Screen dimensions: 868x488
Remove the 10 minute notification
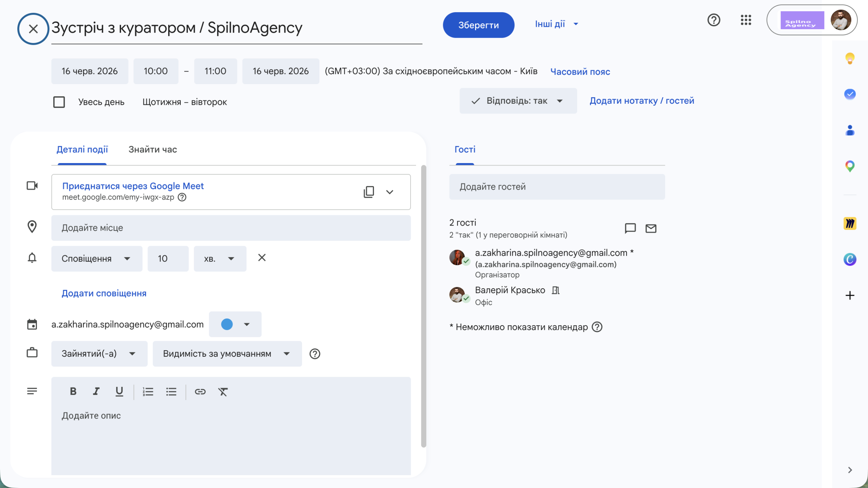pos(262,258)
